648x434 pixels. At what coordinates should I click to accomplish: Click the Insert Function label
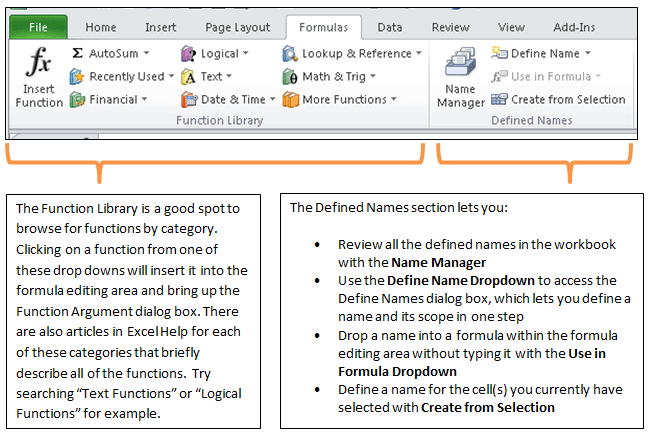click(39, 95)
